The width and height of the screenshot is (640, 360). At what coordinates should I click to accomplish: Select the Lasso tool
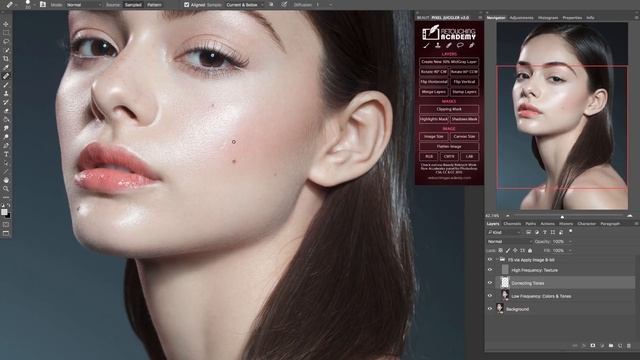point(6,41)
